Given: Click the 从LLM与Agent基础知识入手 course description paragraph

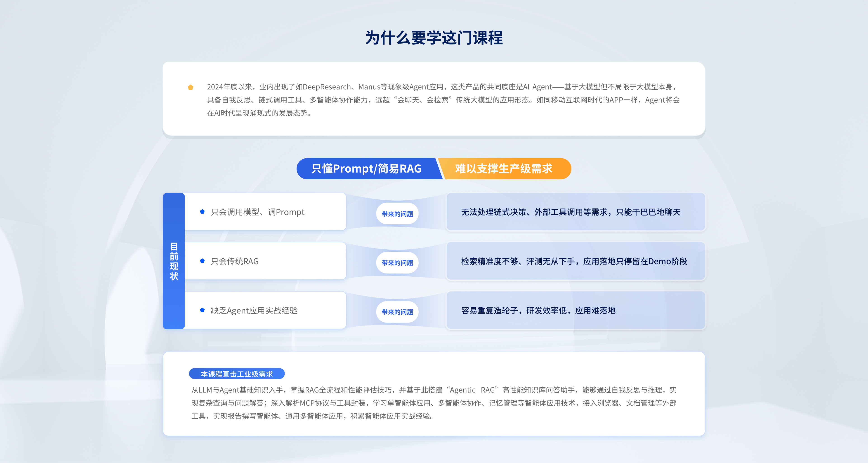Looking at the screenshot, I should pos(434,403).
